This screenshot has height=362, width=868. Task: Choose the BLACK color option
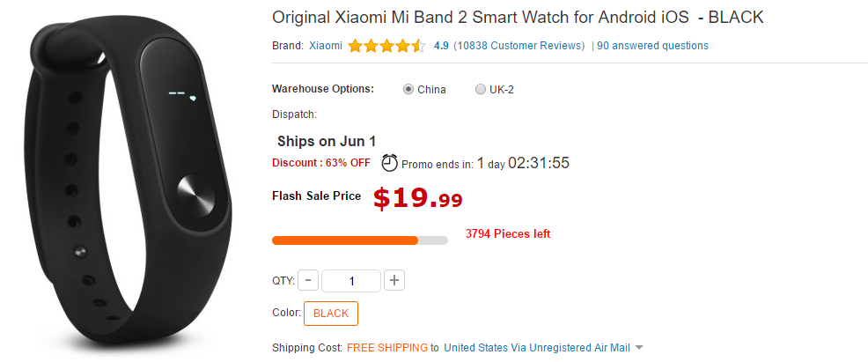[331, 314]
